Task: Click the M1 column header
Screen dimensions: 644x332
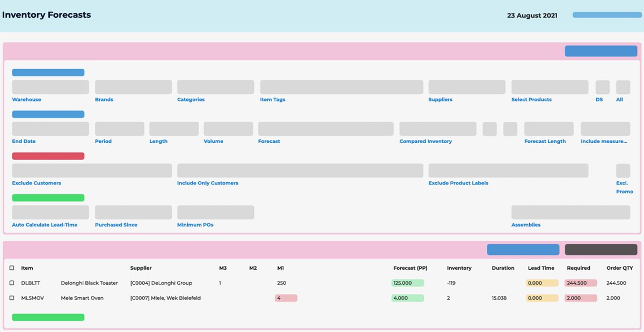Action: 281,268
